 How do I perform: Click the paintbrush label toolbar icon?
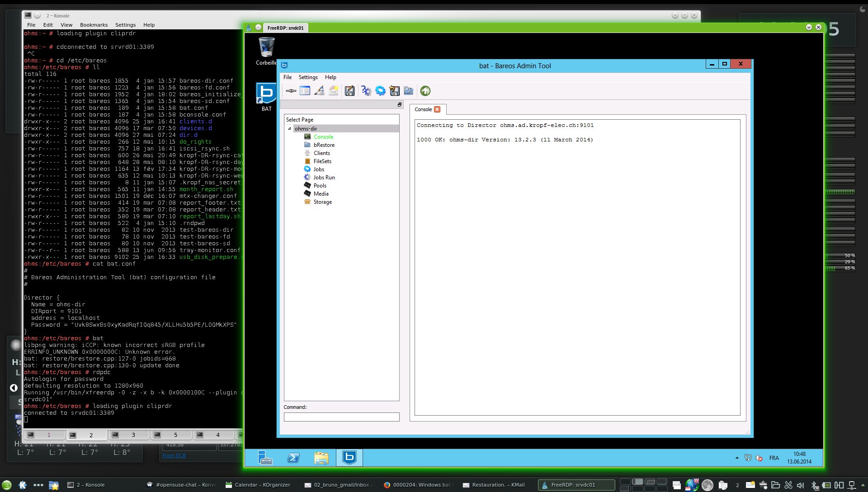[319, 91]
